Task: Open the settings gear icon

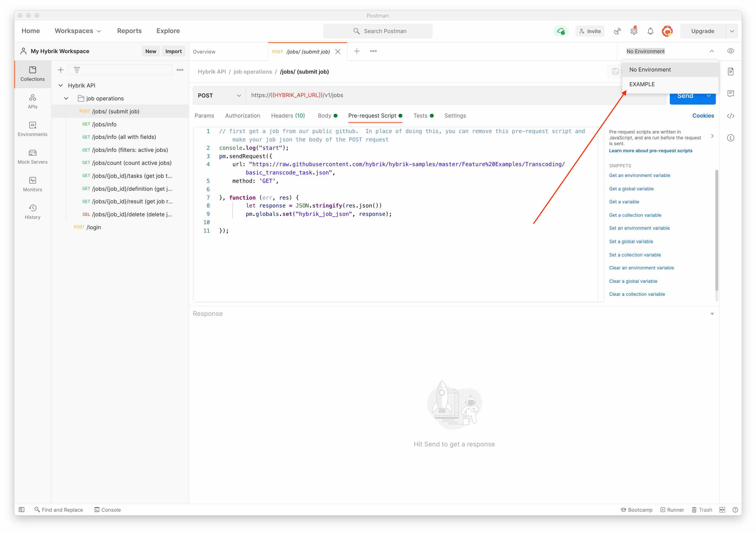Action: (x=634, y=31)
